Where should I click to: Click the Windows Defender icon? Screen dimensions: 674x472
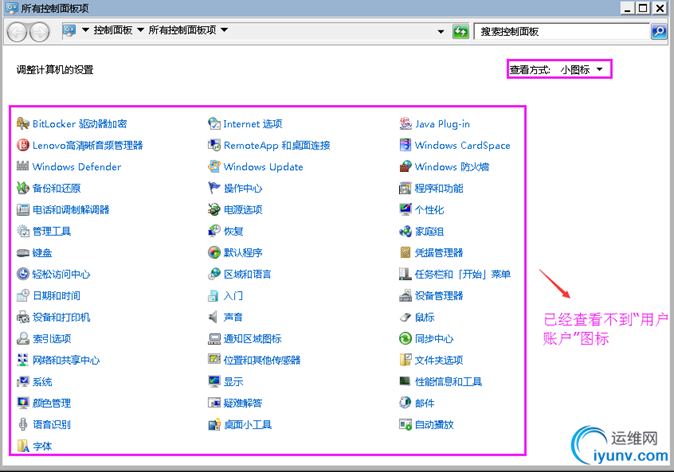pyautogui.click(x=23, y=166)
